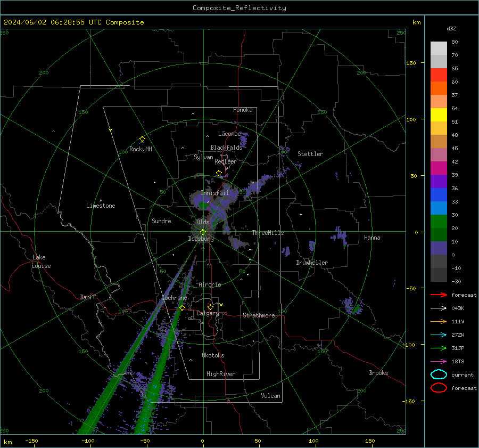The height and width of the screenshot is (448, 479).
Task: Click the HighRiver label
Action: (x=221, y=374)
